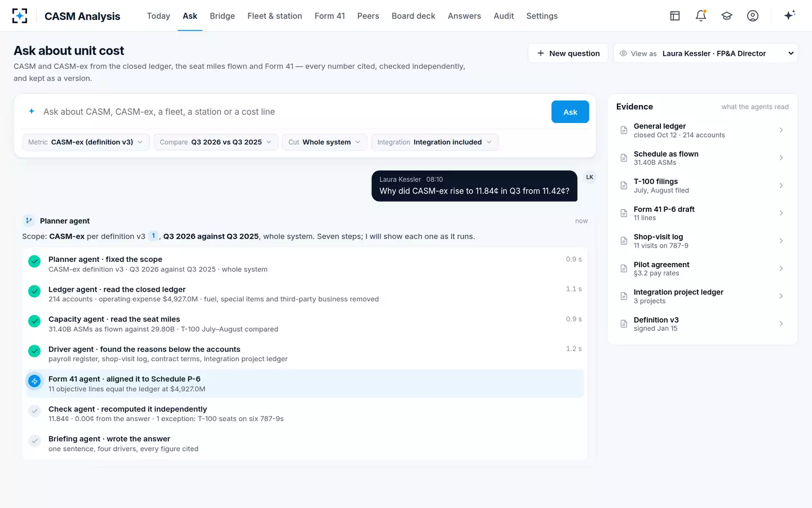Open the user account icon
812x508 pixels.
point(753,16)
